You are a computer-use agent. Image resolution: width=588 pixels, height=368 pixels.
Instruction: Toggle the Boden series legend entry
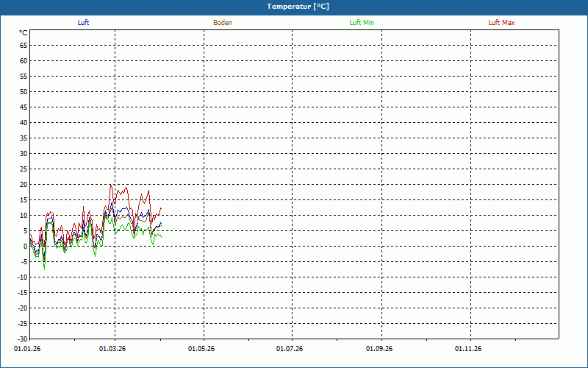(223, 23)
